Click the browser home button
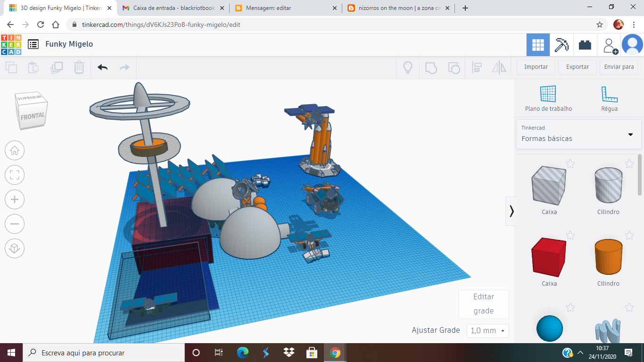The height and width of the screenshot is (362, 644). point(56,25)
